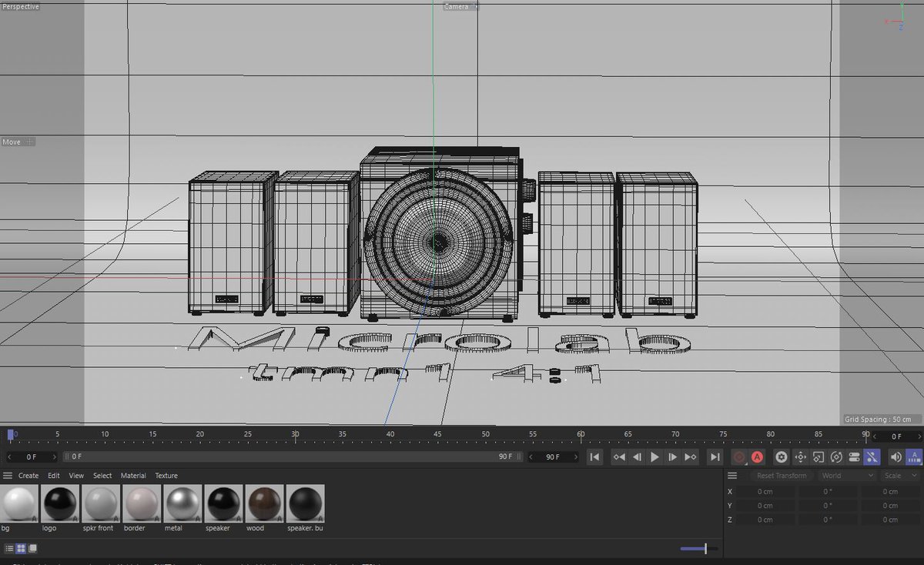Image resolution: width=924 pixels, height=565 pixels.
Task: Click the Move tool label overlay
Action: point(12,142)
